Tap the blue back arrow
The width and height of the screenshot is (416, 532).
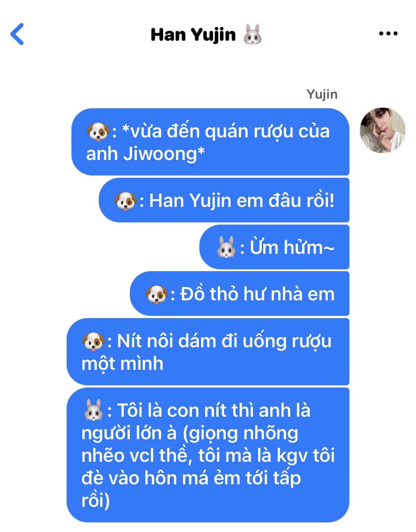tap(17, 34)
